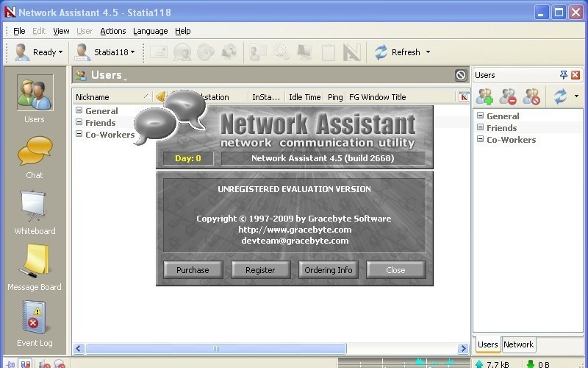Click the left arrow of horizontal scrollbar

point(79,348)
